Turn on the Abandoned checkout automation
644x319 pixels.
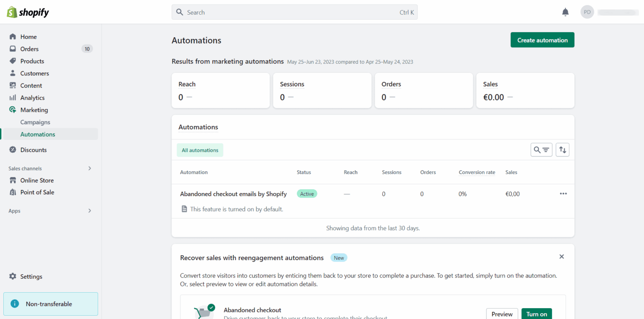click(537, 314)
